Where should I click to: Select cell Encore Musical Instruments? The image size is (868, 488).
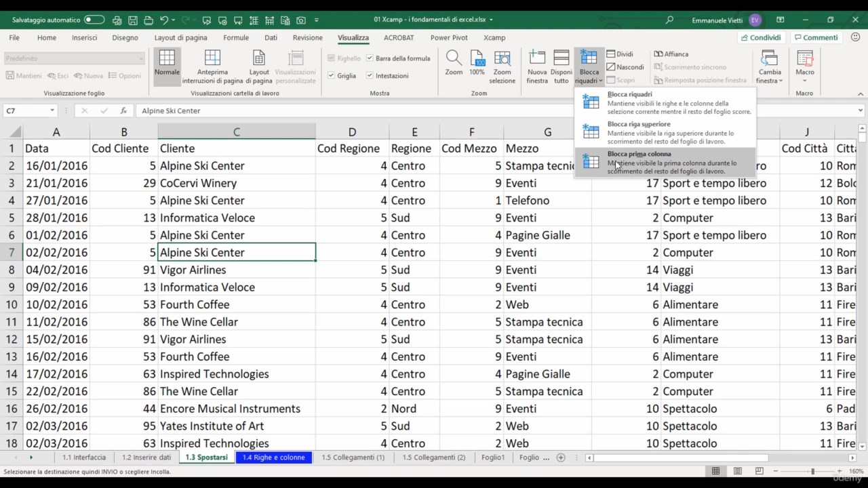pyautogui.click(x=236, y=409)
